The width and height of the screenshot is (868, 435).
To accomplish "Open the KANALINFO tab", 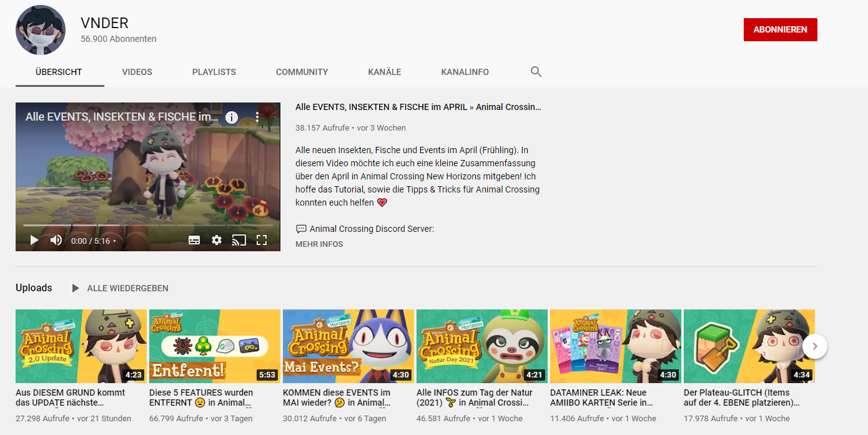I will pyautogui.click(x=465, y=72).
